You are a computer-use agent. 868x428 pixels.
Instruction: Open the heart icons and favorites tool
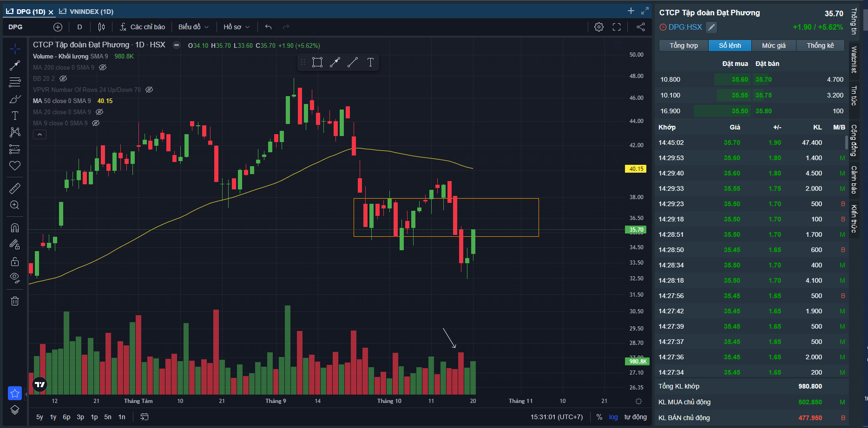pos(15,166)
